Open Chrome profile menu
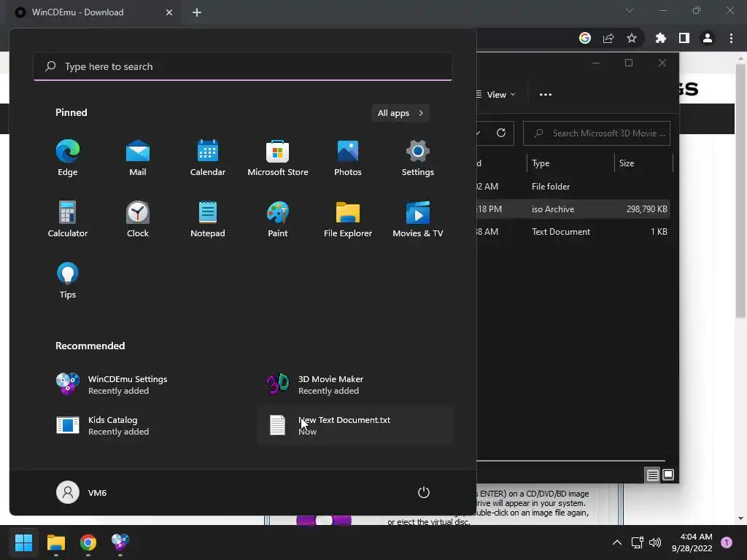 pos(708,38)
